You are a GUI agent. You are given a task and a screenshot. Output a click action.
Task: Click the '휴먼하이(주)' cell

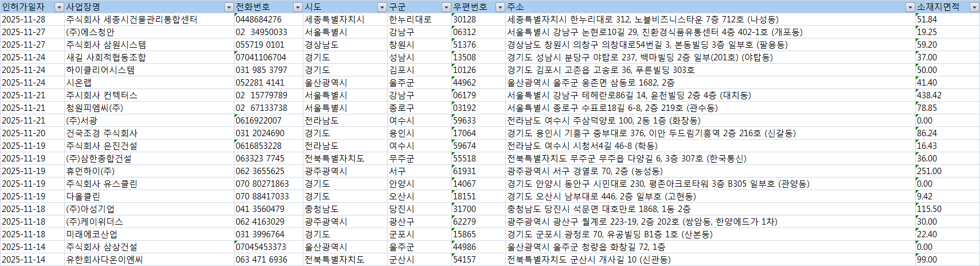149,171
